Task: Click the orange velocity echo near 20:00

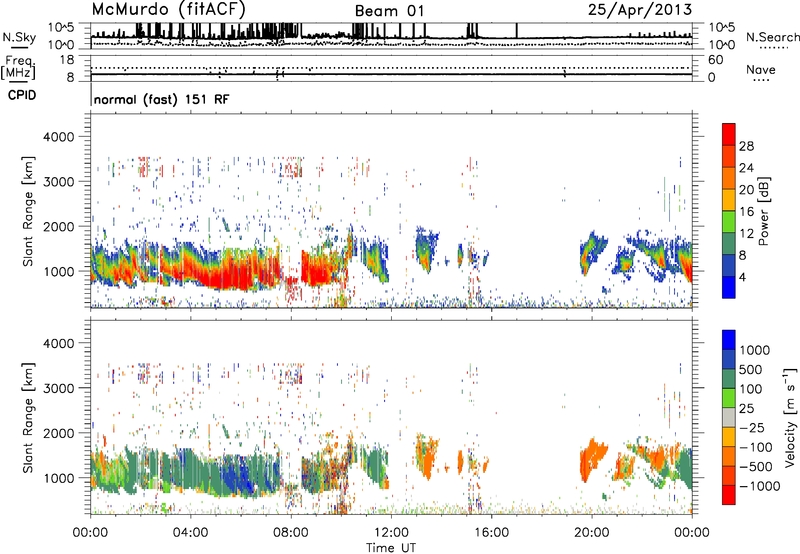Action: (591, 457)
